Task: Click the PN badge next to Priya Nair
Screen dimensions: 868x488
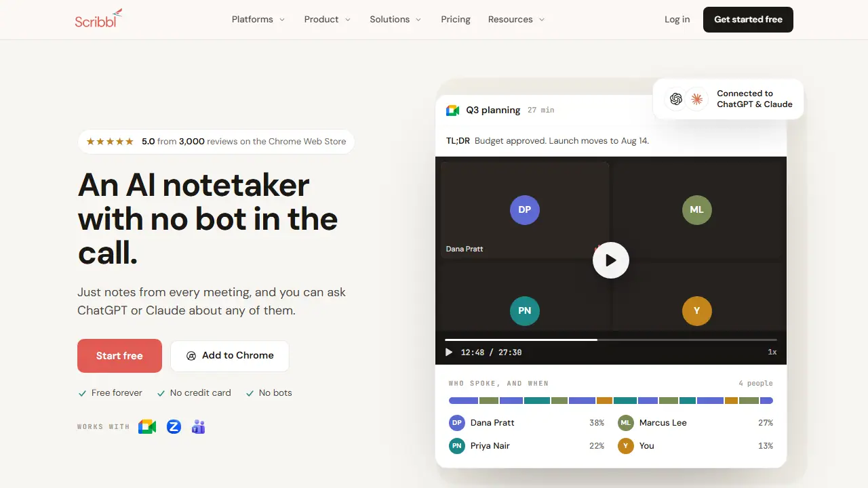Action: tap(457, 446)
